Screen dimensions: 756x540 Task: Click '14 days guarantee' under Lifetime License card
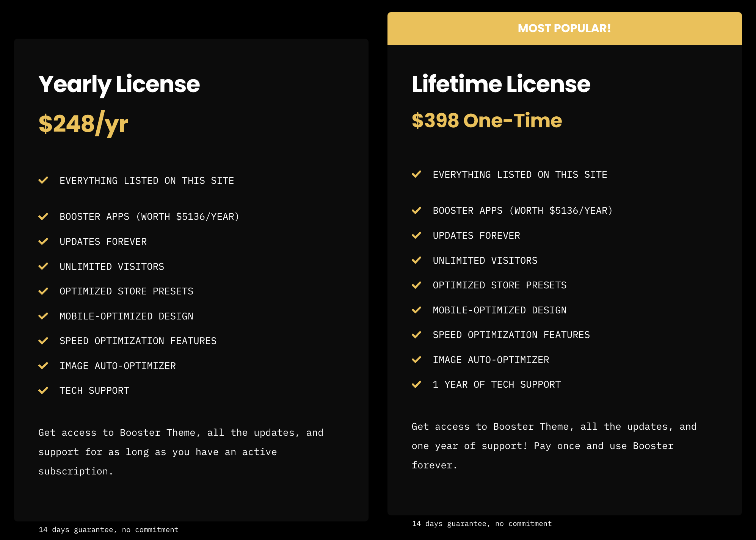pyautogui.click(x=482, y=524)
